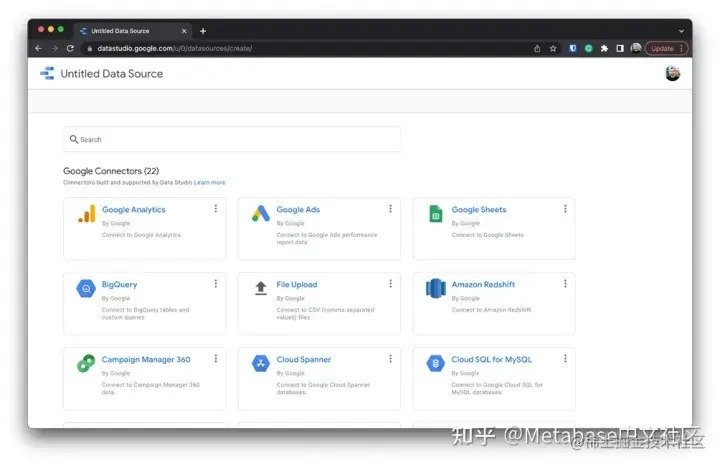Open more options for BigQuery card
Screen dimensions: 720x465
[x=215, y=284]
